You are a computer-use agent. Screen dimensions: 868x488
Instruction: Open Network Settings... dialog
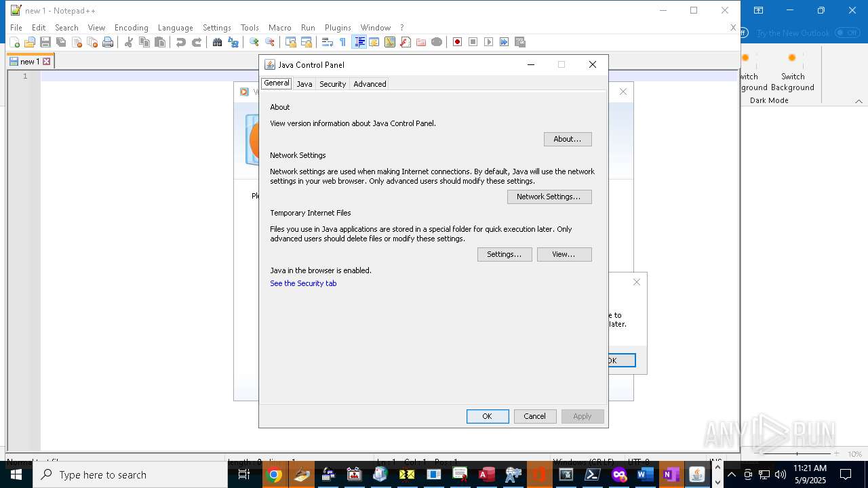[x=549, y=197]
